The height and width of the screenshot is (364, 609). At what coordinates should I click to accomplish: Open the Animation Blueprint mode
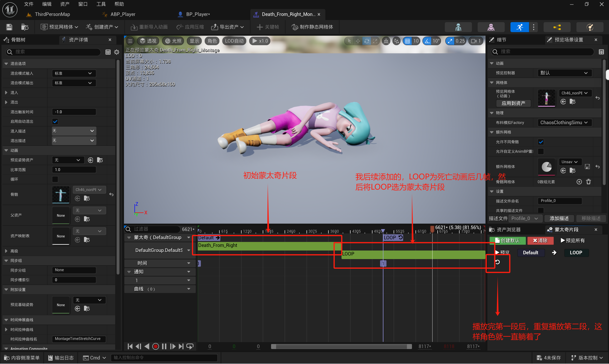(557, 27)
